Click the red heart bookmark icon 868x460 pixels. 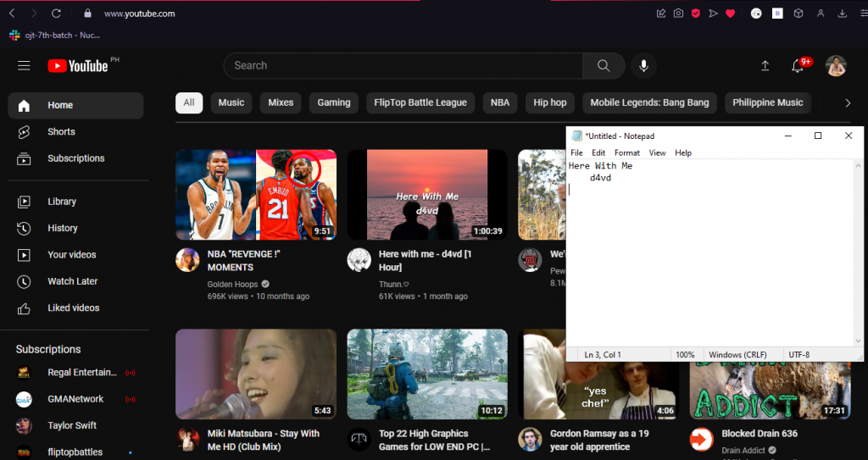[x=730, y=14]
